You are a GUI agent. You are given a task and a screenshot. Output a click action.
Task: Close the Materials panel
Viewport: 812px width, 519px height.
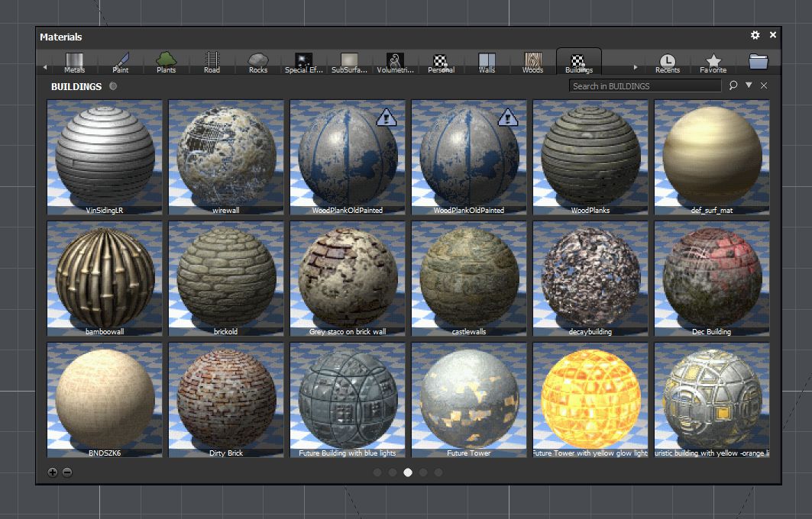click(772, 34)
